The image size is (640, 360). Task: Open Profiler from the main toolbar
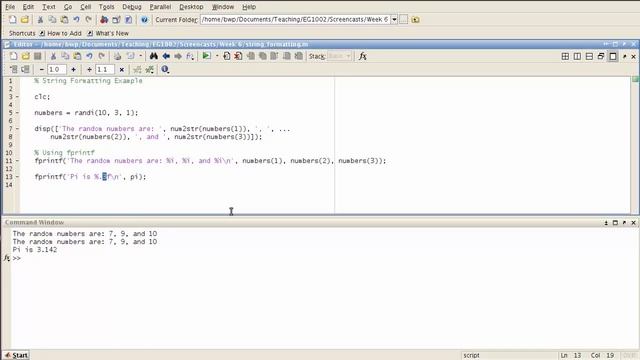click(x=129, y=19)
